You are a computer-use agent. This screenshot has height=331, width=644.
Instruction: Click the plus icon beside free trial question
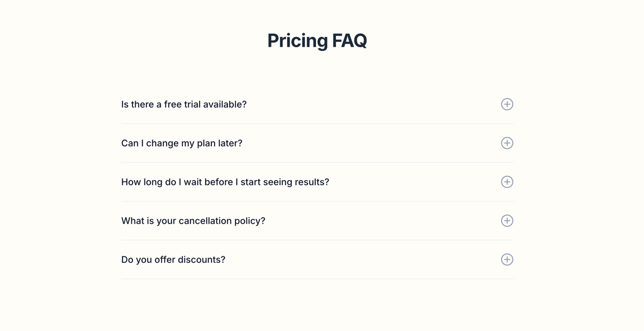pyautogui.click(x=507, y=104)
